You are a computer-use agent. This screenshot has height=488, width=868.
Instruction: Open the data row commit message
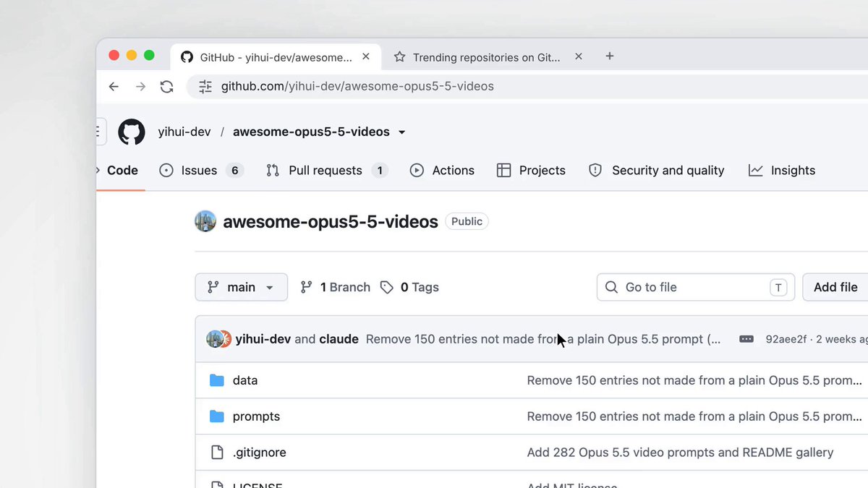coord(694,380)
